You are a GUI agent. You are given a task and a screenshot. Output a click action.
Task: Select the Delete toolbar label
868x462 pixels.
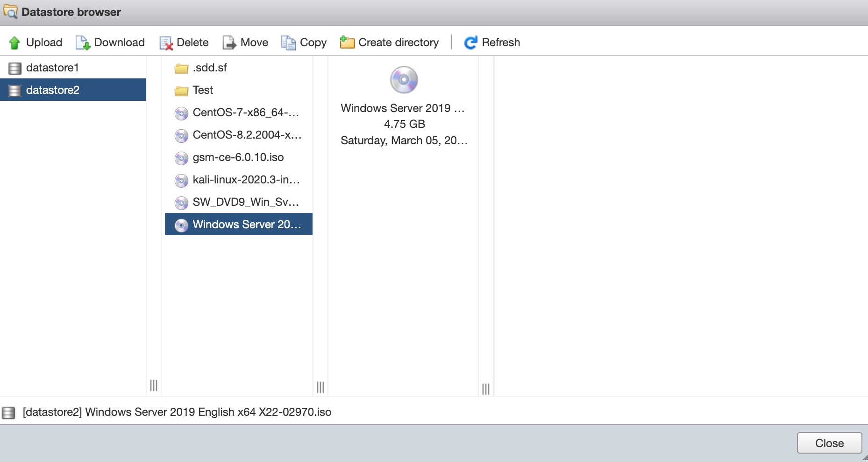coord(192,42)
